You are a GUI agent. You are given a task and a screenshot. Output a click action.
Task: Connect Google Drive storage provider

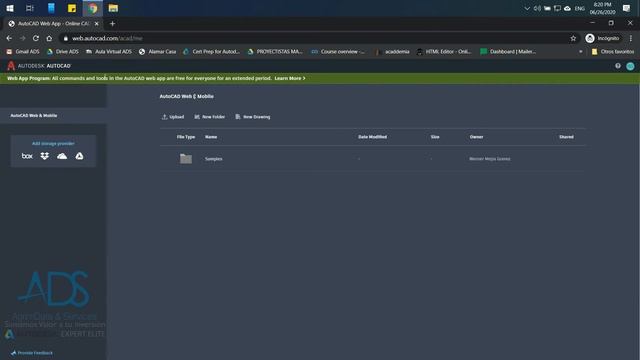coord(79,156)
